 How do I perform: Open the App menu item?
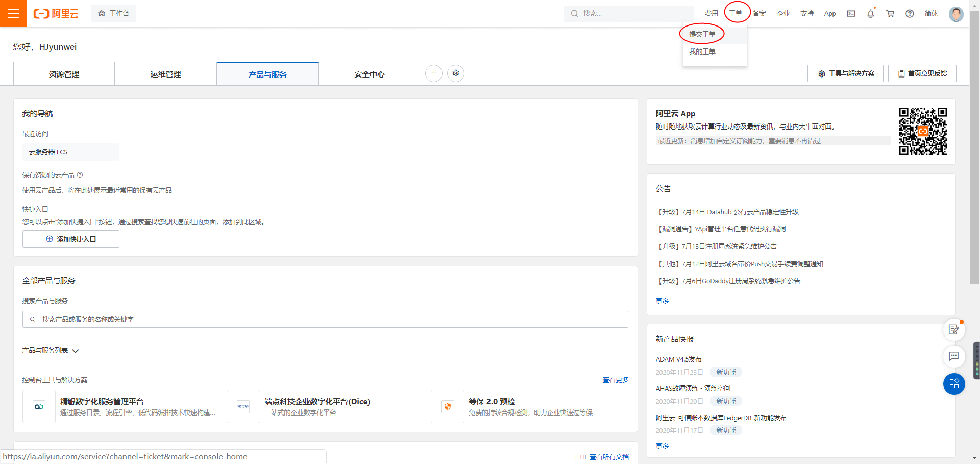click(x=830, y=14)
